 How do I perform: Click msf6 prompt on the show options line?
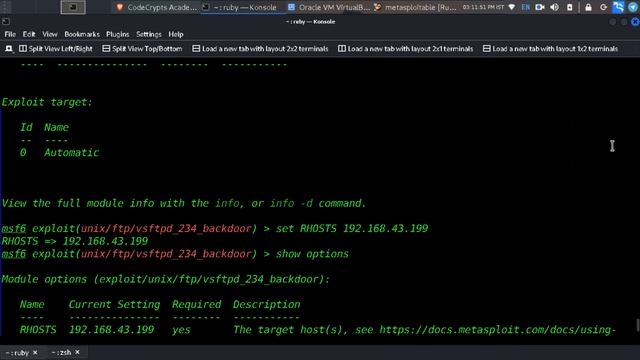(x=14, y=254)
